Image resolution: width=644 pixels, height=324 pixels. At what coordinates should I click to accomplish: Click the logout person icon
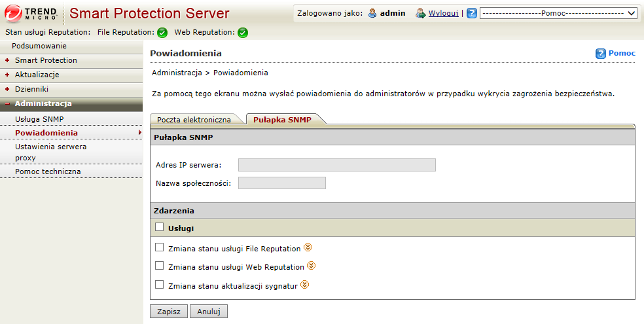[421, 13]
